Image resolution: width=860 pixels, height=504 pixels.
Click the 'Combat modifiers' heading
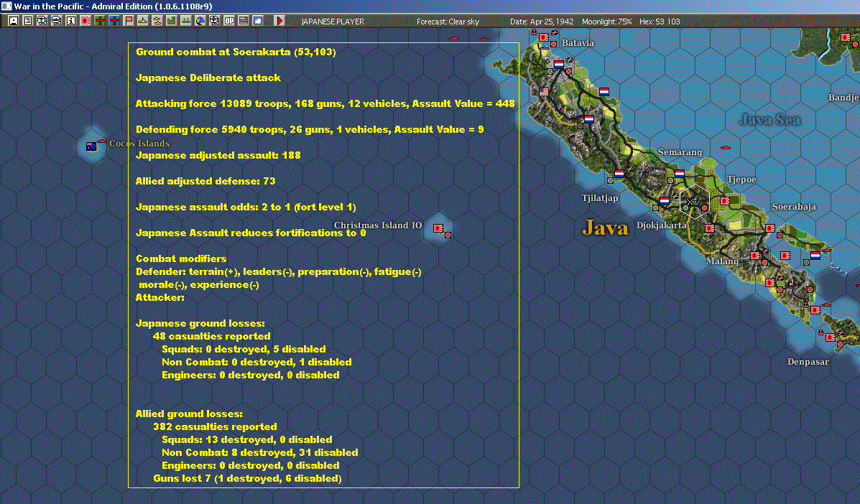tap(181, 258)
